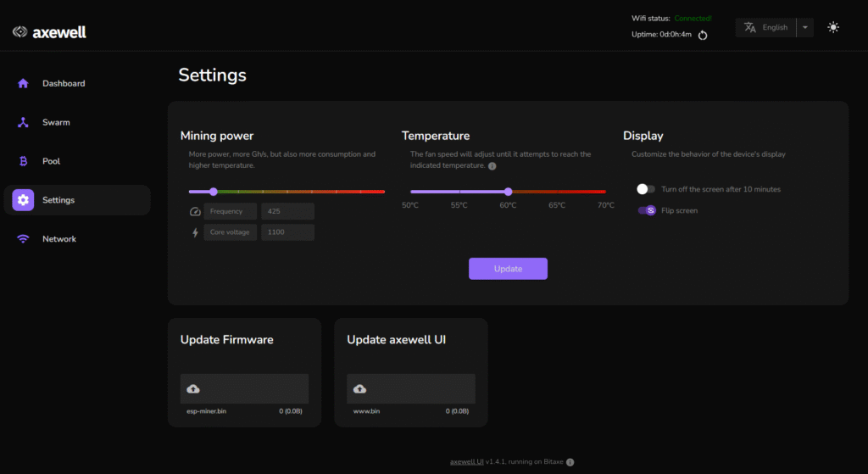Click the axewell logo icon

click(20, 32)
